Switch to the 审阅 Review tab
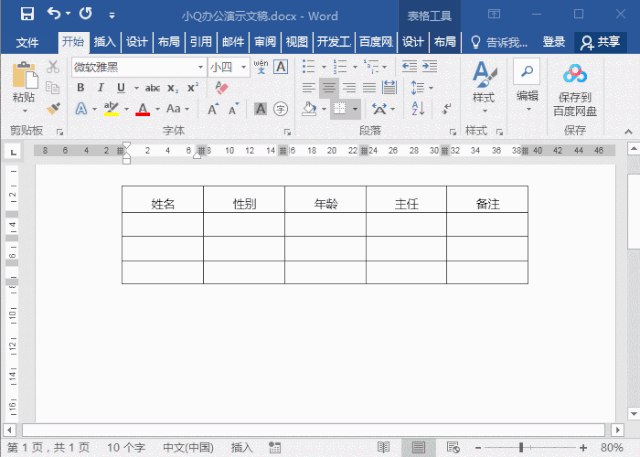This screenshot has height=457, width=640. pos(266,42)
